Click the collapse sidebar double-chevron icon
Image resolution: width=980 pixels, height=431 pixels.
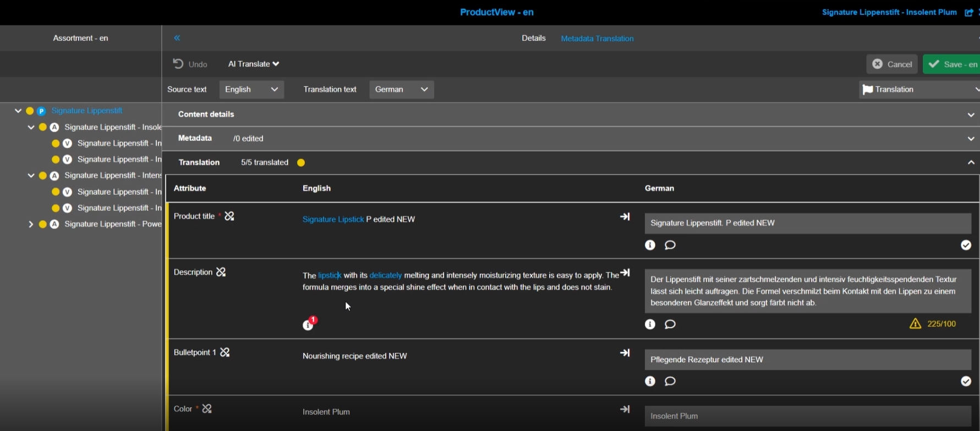pos(177,38)
